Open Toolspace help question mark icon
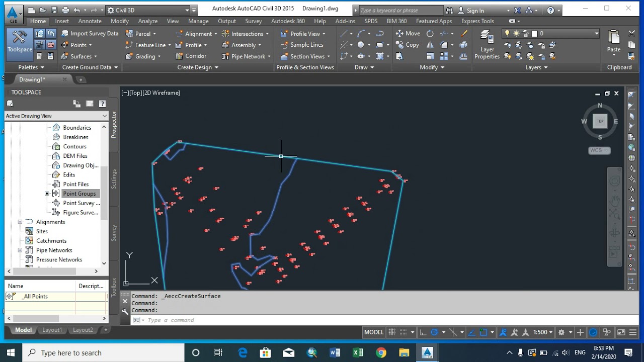The image size is (644, 362). pyautogui.click(x=102, y=104)
